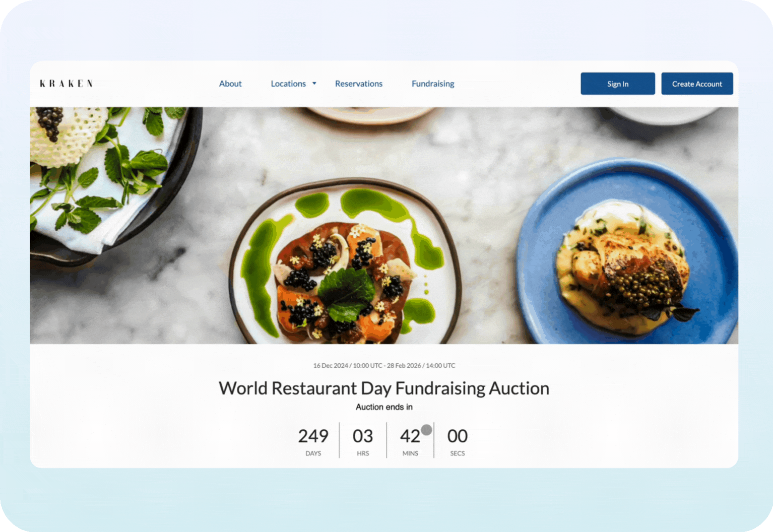This screenshot has width=774, height=532.
Task: Click the Create Account button
Action: 697,84
